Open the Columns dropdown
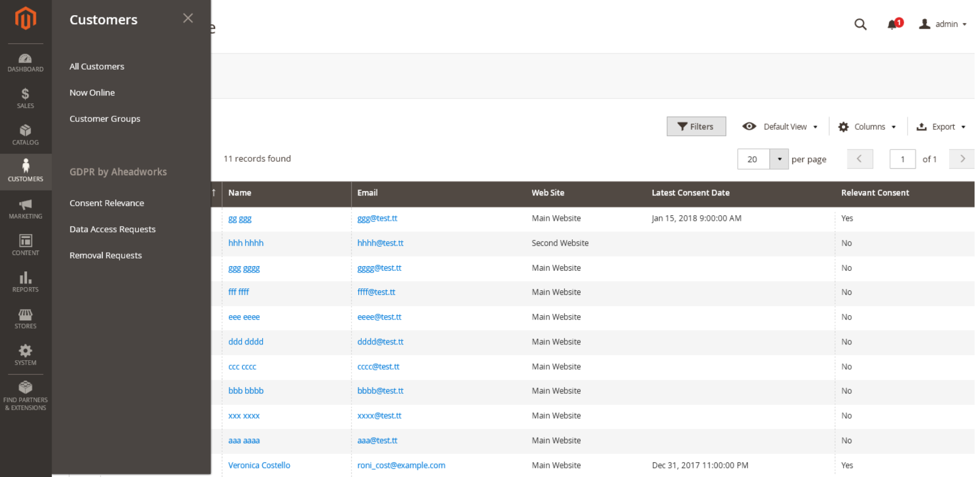980x477 pixels. [x=867, y=127]
